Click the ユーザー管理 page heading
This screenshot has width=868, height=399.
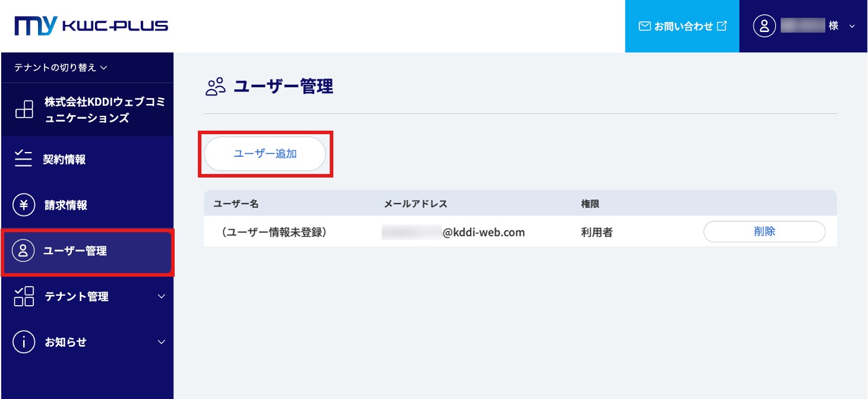pyautogui.click(x=283, y=87)
